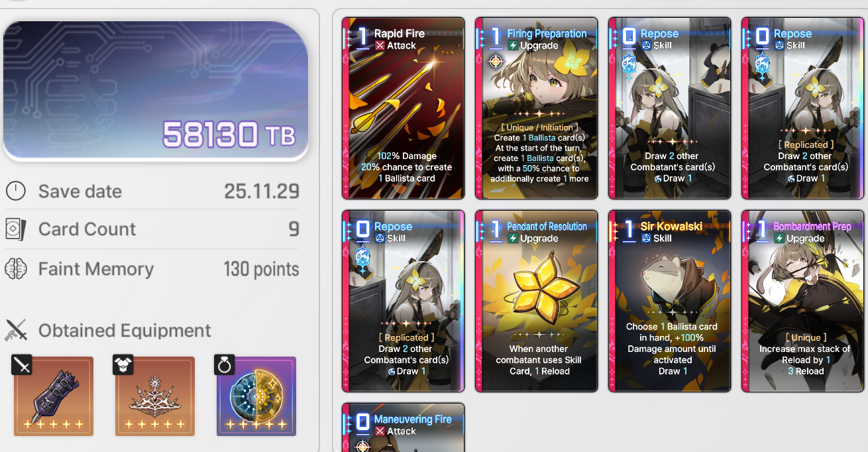Click the Faint Memory 130 points row
Viewport: 868px width, 452px height.
tap(152, 269)
